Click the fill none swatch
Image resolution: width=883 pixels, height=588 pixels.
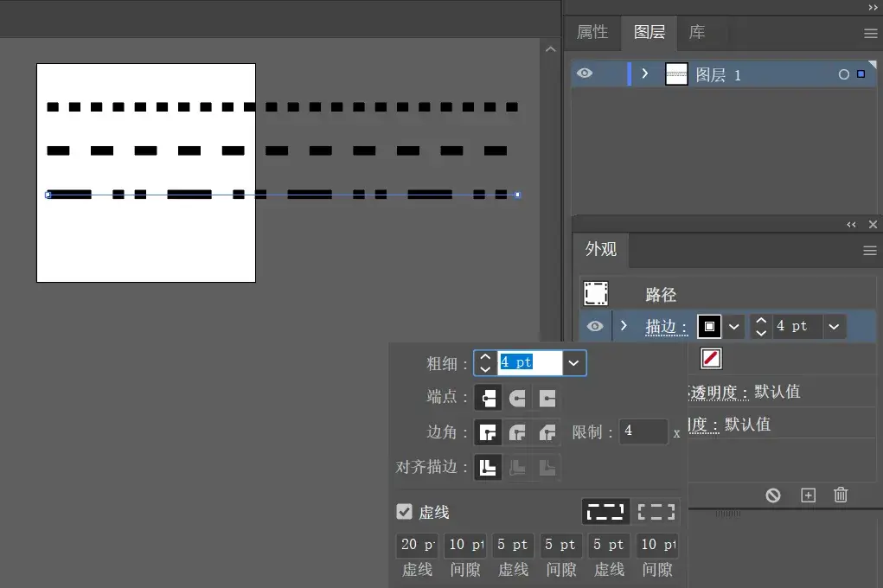click(x=711, y=358)
